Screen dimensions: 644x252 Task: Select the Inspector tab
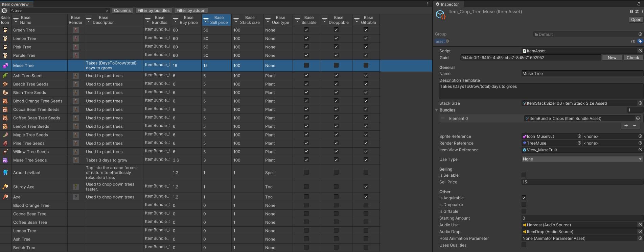click(x=447, y=4)
